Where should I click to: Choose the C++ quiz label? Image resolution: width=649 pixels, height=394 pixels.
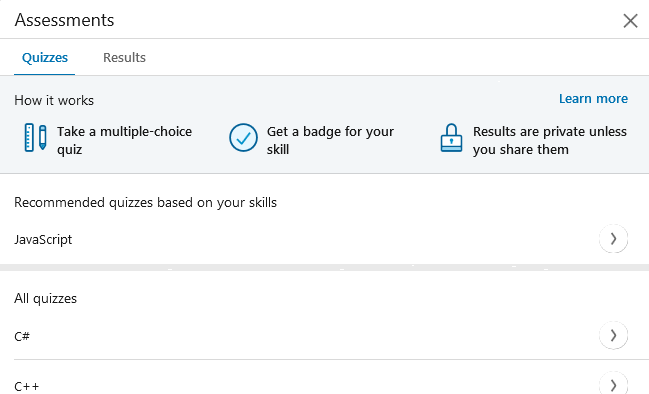click(x=26, y=387)
